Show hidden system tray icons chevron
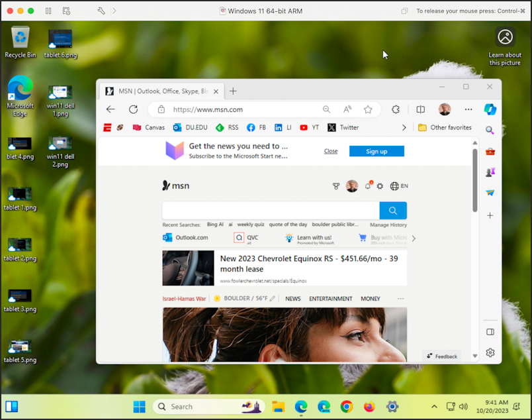This screenshot has height=420, width=532. [x=434, y=407]
